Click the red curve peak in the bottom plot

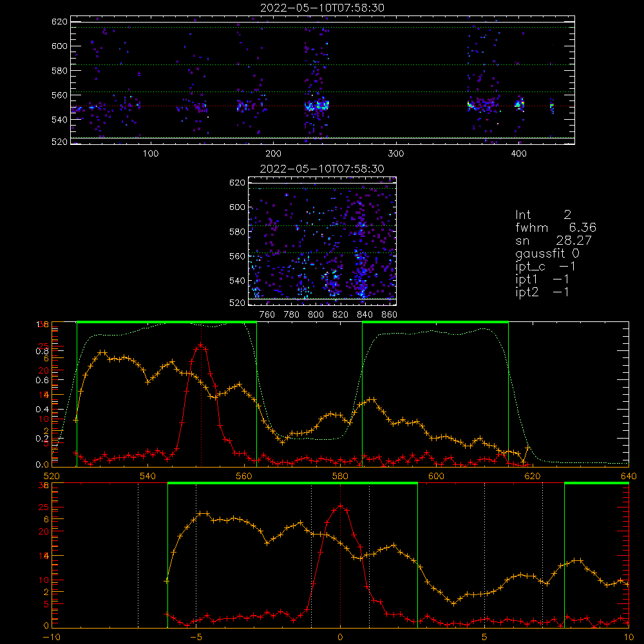(x=340, y=506)
